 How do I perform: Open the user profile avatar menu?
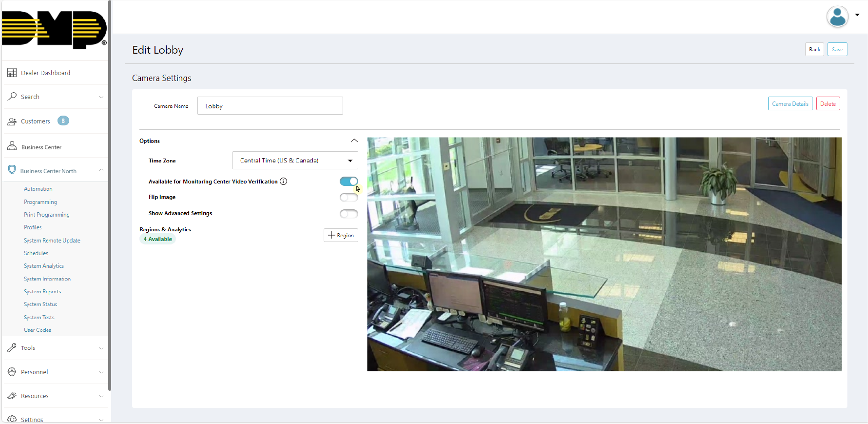(x=837, y=17)
